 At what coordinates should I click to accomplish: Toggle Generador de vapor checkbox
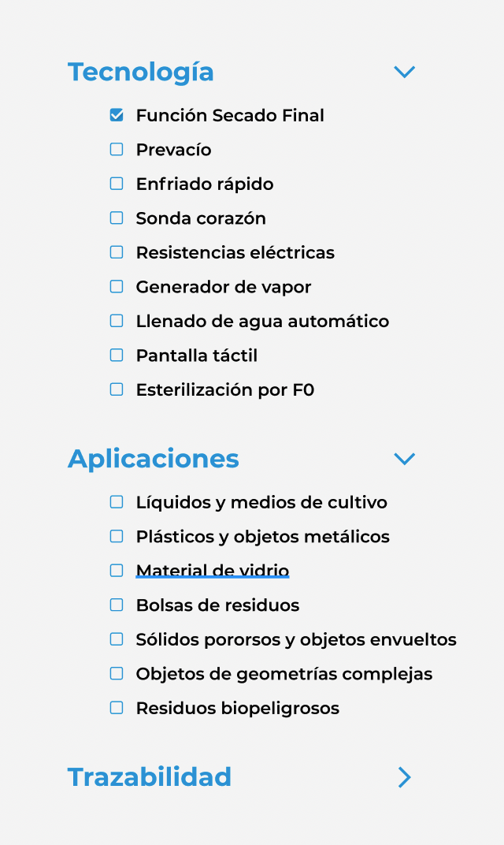117,287
